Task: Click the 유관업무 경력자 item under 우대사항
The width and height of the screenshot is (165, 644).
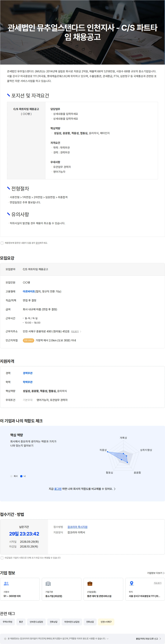Action: coord(62,167)
